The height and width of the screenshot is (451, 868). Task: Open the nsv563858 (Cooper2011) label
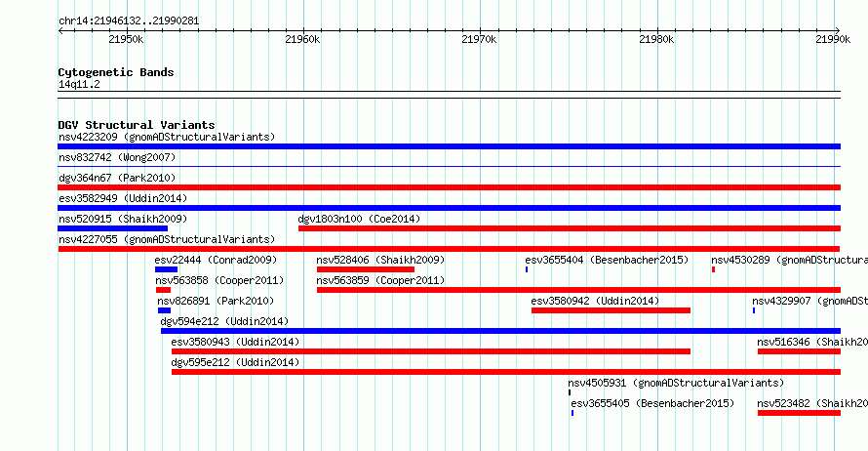(219, 280)
